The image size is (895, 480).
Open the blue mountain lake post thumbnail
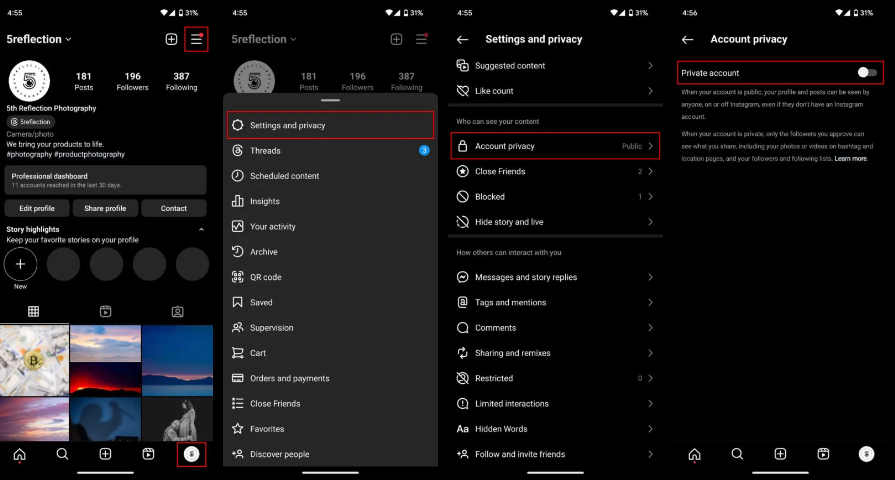(x=178, y=361)
